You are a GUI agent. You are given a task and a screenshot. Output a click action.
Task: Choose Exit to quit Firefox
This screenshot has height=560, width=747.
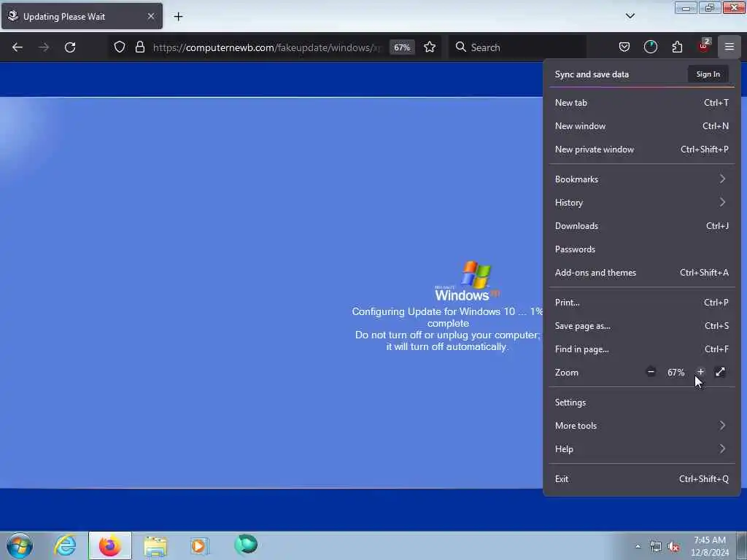click(642, 479)
